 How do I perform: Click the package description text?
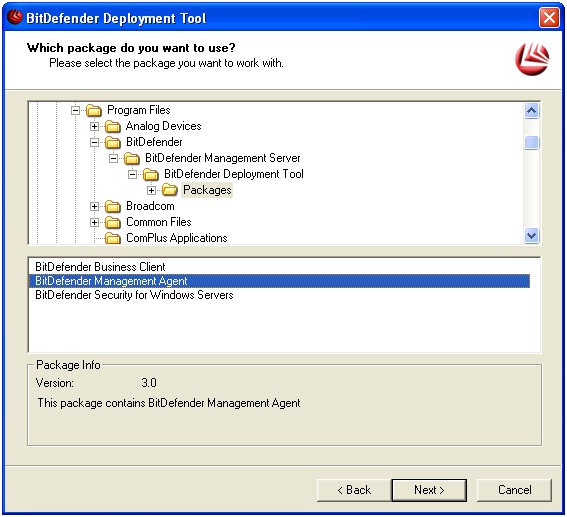(169, 403)
